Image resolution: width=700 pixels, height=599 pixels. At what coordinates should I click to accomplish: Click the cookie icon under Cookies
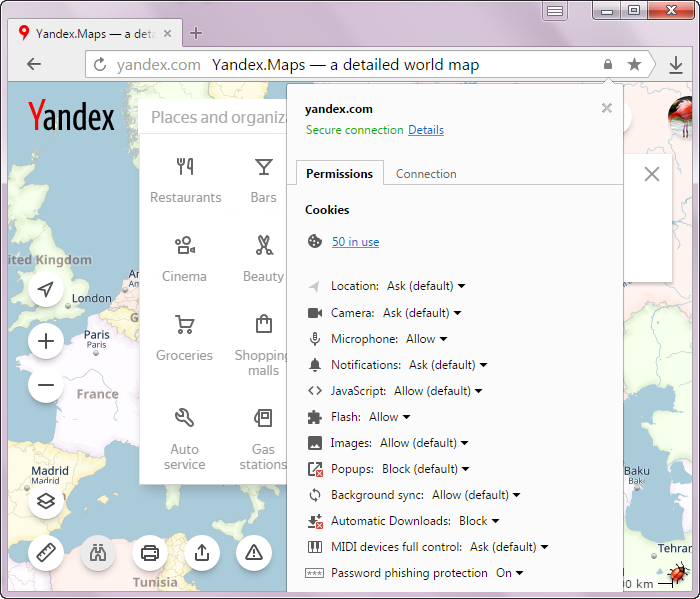click(x=314, y=241)
